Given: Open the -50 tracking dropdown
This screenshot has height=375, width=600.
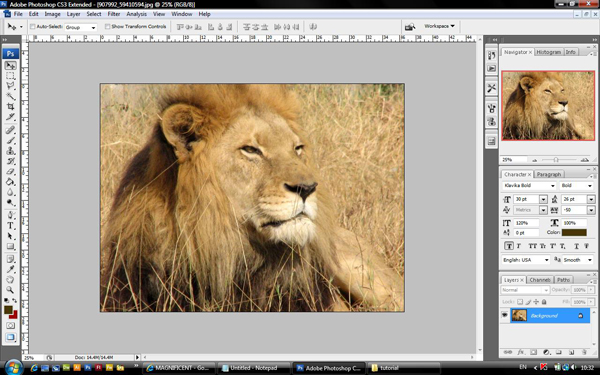Looking at the screenshot, I should (x=591, y=210).
